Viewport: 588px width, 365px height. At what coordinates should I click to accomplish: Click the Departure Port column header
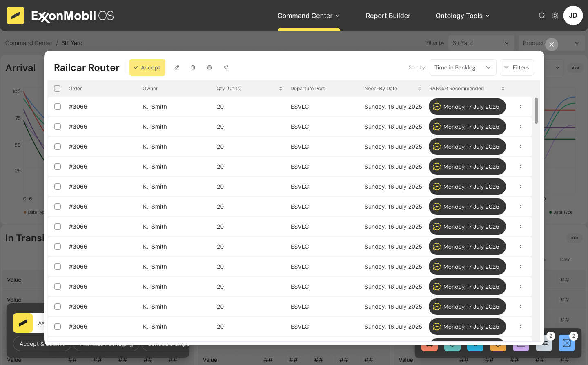pyautogui.click(x=307, y=89)
